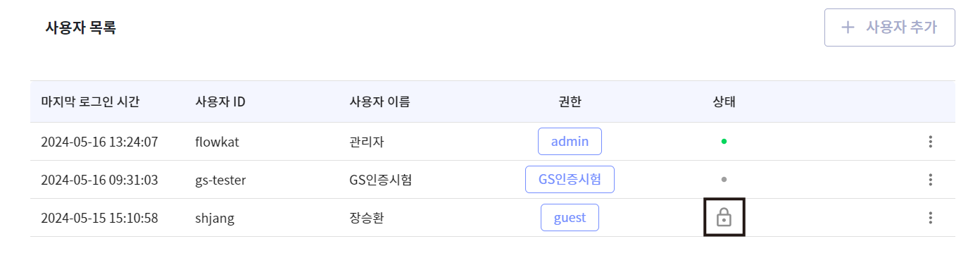Click the 사용자 추가 button
The image size is (980, 270).
[x=890, y=27]
